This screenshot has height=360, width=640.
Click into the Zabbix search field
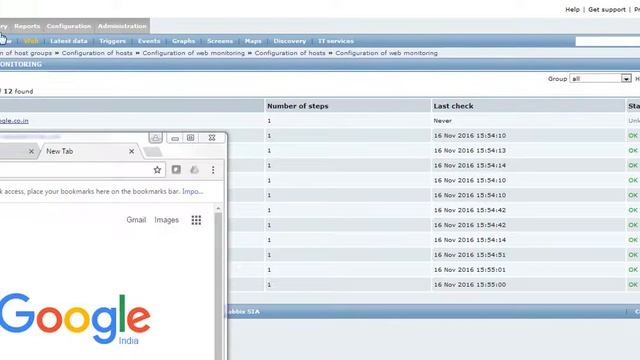(607, 41)
